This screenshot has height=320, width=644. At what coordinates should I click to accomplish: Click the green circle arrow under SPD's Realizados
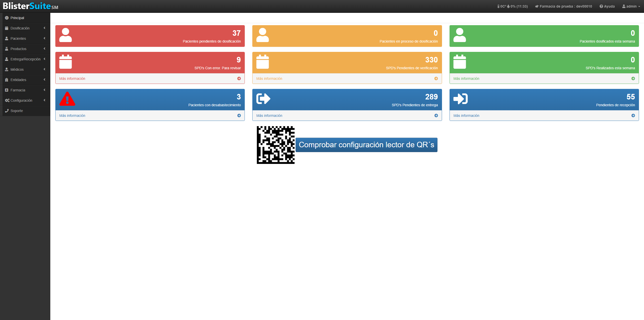(x=633, y=79)
